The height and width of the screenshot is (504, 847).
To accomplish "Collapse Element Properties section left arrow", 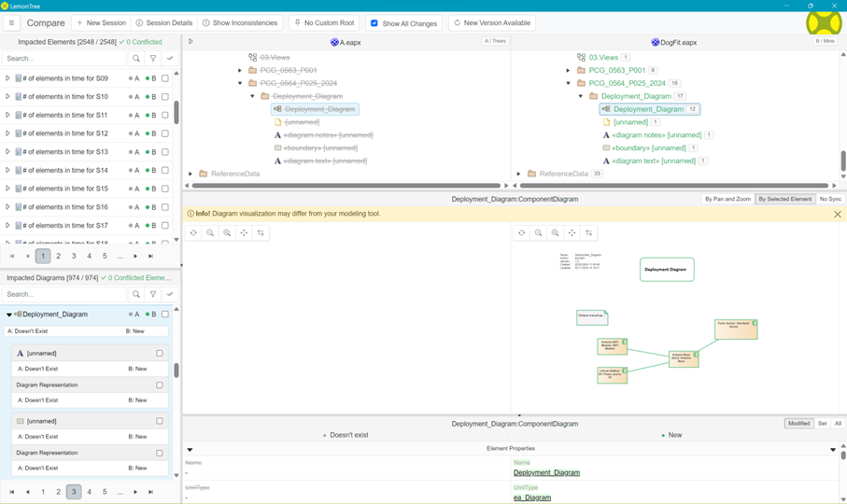I will pos(191,449).
